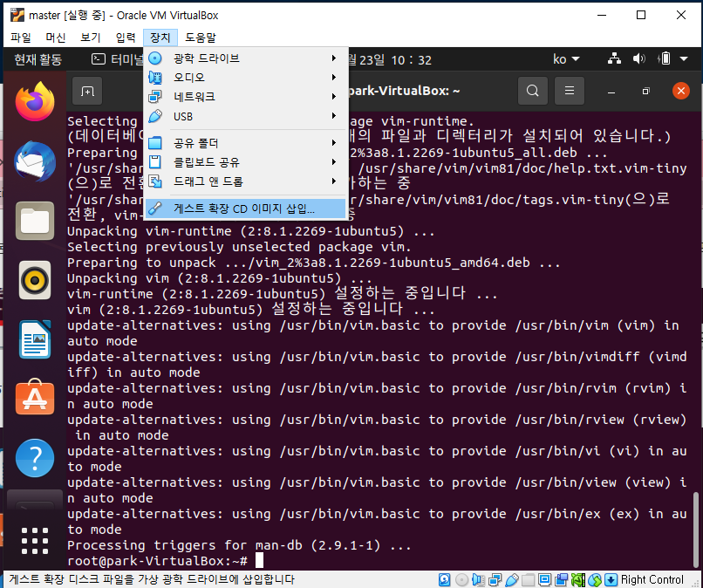This screenshot has width=703, height=588.
Task: Open Thunderbird mail from the dock
Action: [35, 161]
